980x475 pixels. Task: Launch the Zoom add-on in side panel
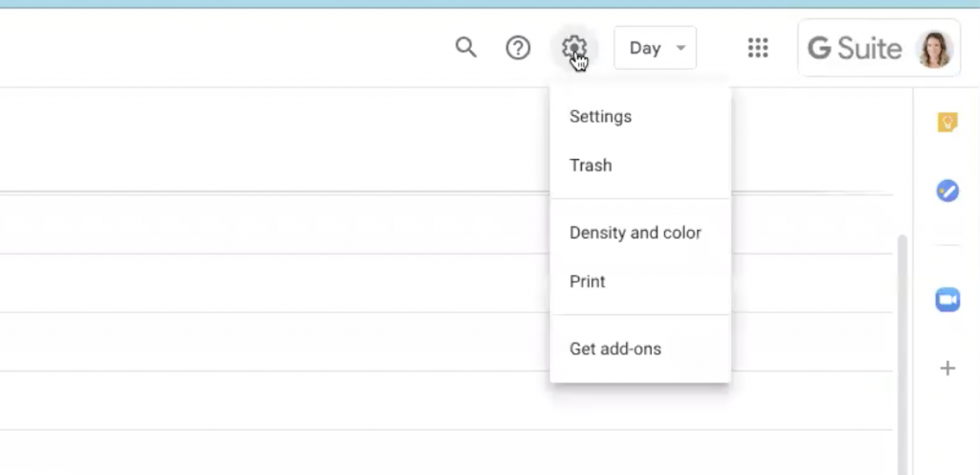(x=947, y=300)
